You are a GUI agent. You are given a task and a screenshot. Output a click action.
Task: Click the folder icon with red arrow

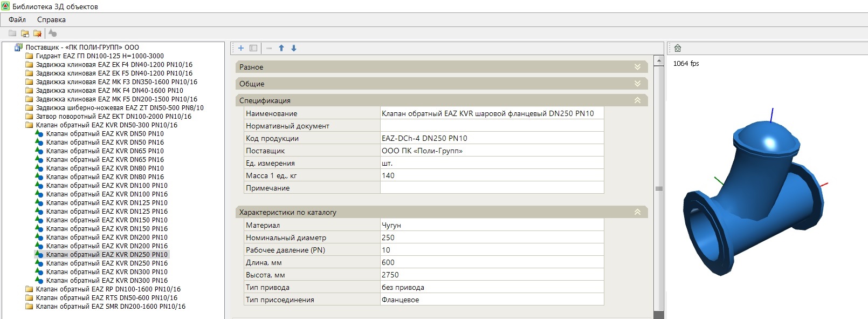click(x=37, y=33)
